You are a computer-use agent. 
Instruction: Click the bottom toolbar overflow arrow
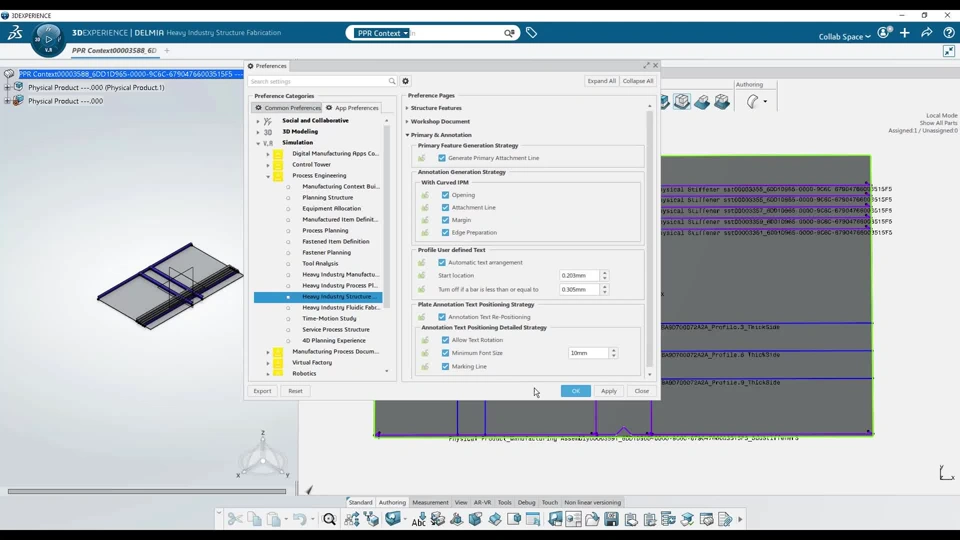pos(740,519)
